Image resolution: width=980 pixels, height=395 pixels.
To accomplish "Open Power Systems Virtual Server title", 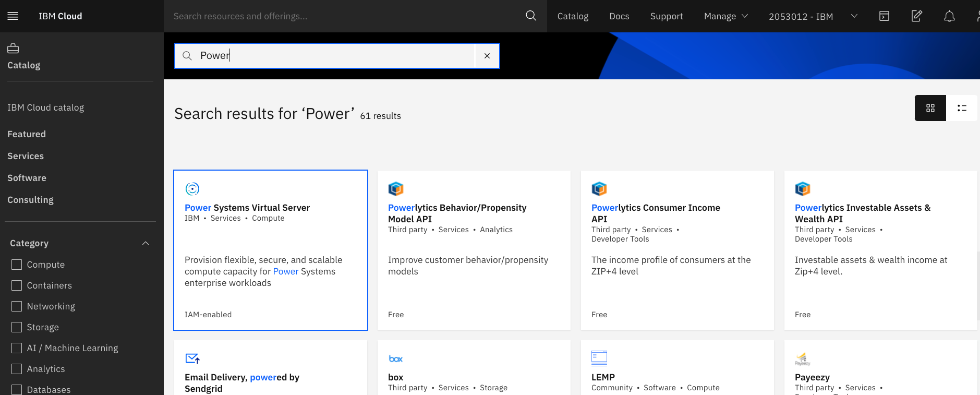I will [247, 208].
